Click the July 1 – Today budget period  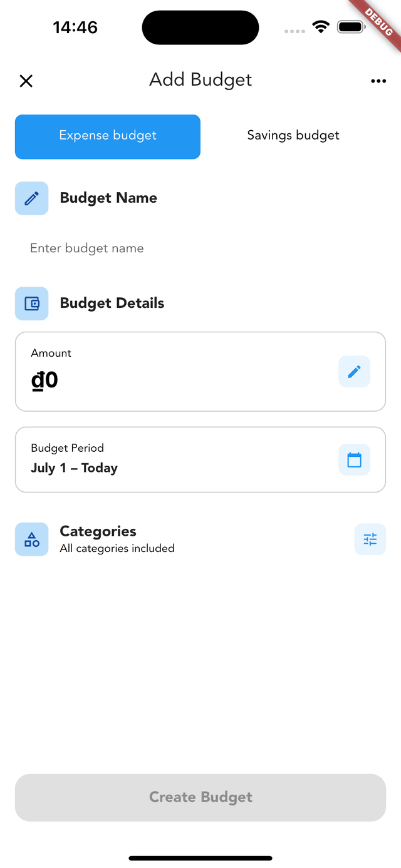[x=74, y=467]
